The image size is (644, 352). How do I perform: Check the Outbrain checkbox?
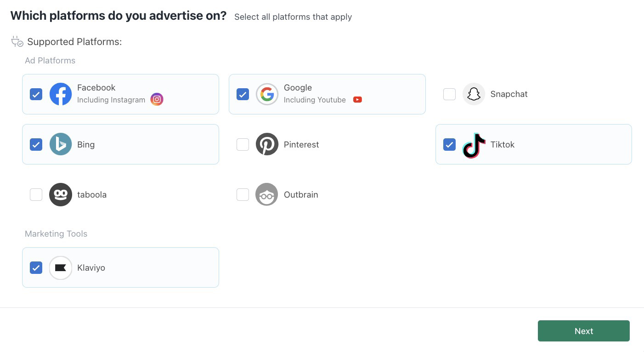243,194
